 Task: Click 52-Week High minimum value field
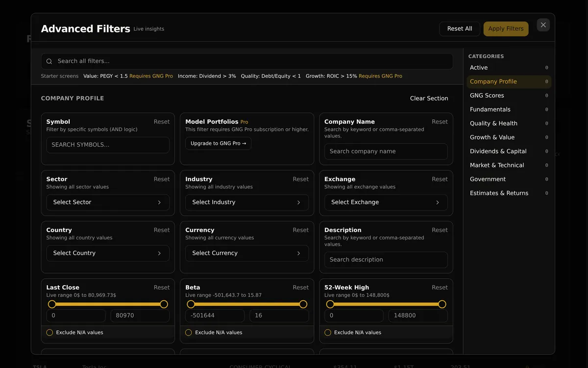354,316
